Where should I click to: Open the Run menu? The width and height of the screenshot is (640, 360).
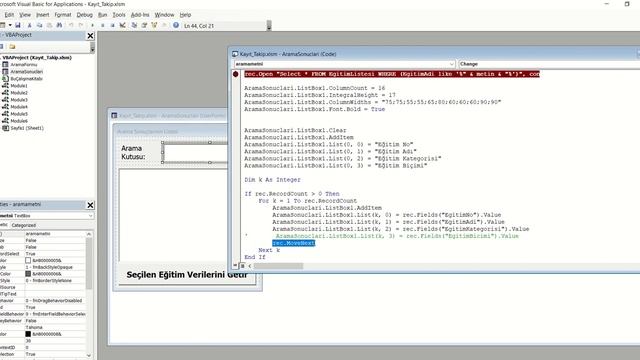coord(102,15)
